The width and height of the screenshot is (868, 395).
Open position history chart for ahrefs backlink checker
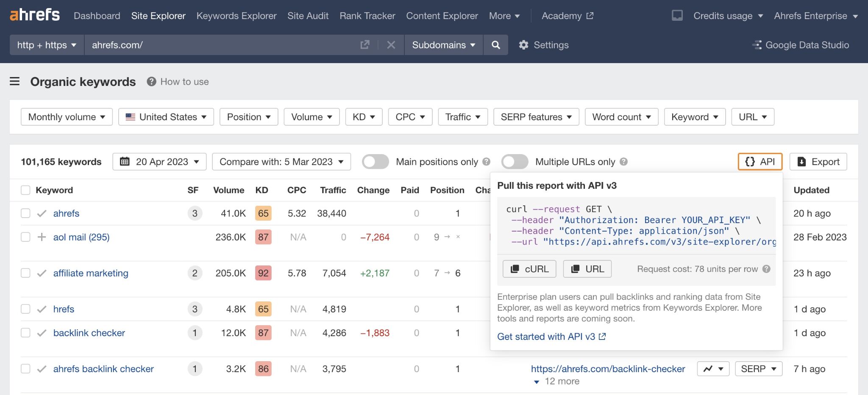pos(713,369)
